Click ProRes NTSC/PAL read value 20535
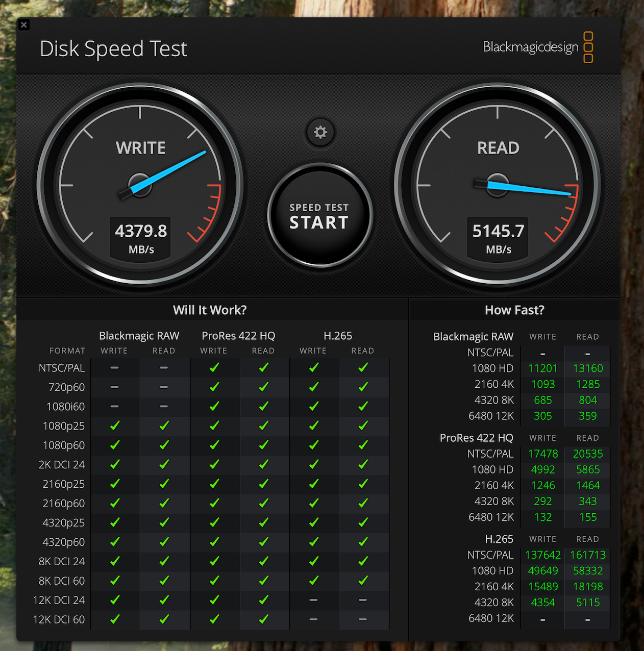The image size is (644, 651). tap(588, 454)
